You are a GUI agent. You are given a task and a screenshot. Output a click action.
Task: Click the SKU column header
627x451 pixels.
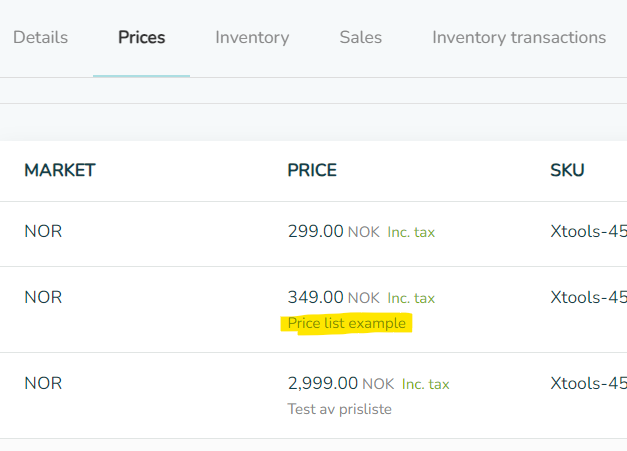pos(567,170)
